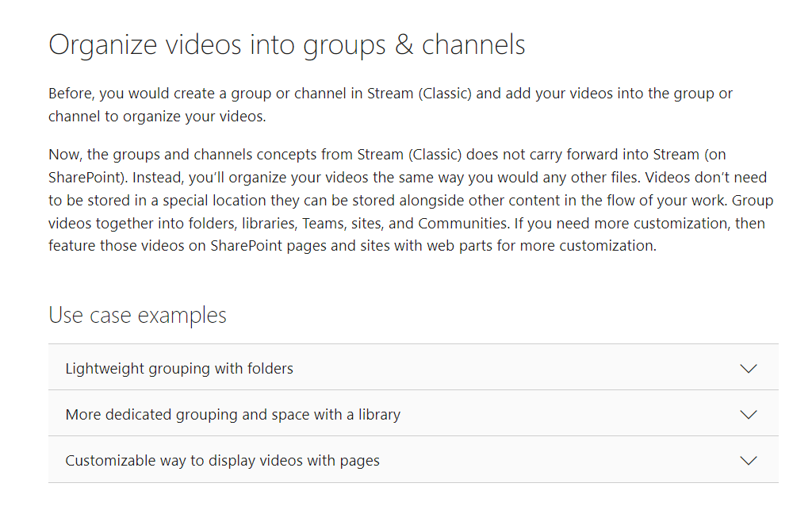Open 'Lightweight grouping with folders' row label
Image resolution: width=812 pixels, height=510 pixels.
[179, 368]
